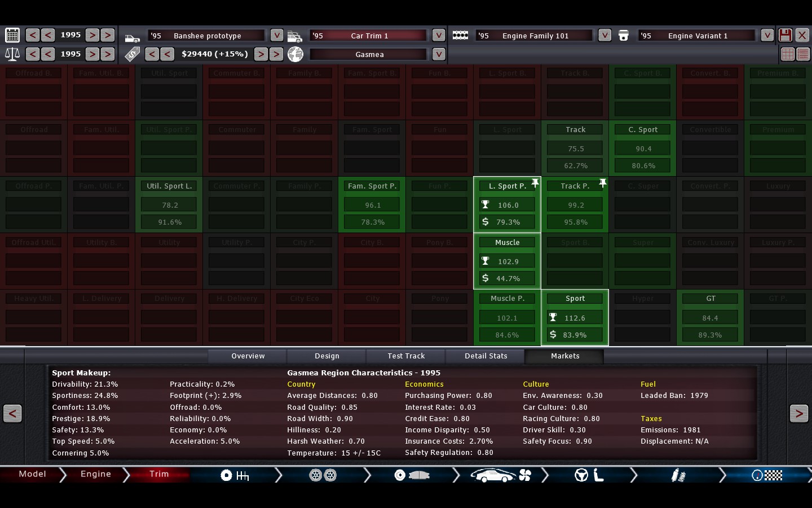Click the Engine Variant 1 name field
Viewport: 812px width, 508px height.
pyautogui.click(x=698, y=36)
